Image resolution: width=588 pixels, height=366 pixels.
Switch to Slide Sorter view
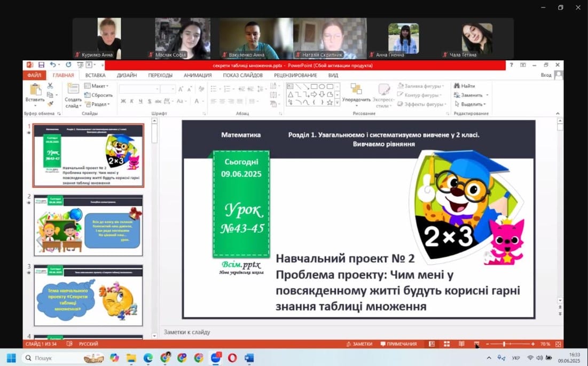tap(446, 344)
